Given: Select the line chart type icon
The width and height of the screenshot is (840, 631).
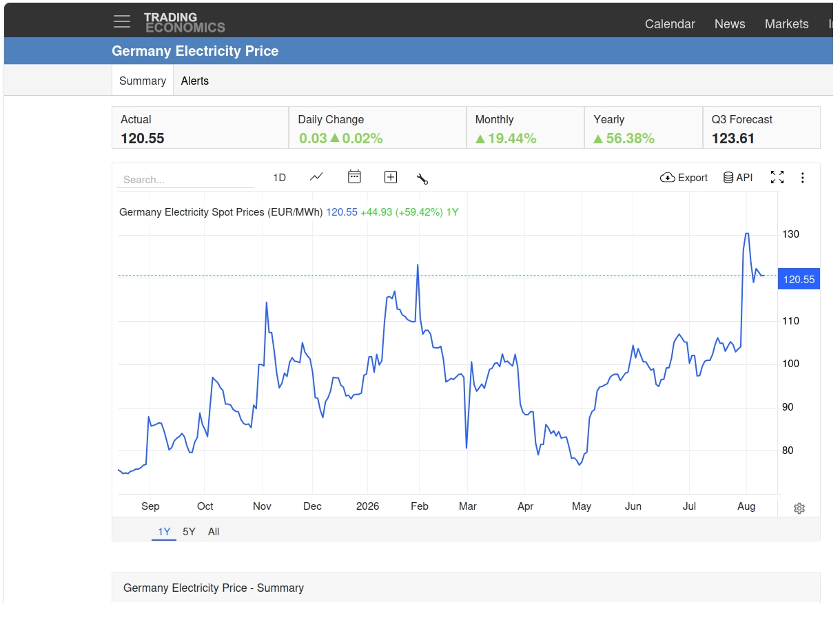Looking at the screenshot, I should pyautogui.click(x=316, y=177).
